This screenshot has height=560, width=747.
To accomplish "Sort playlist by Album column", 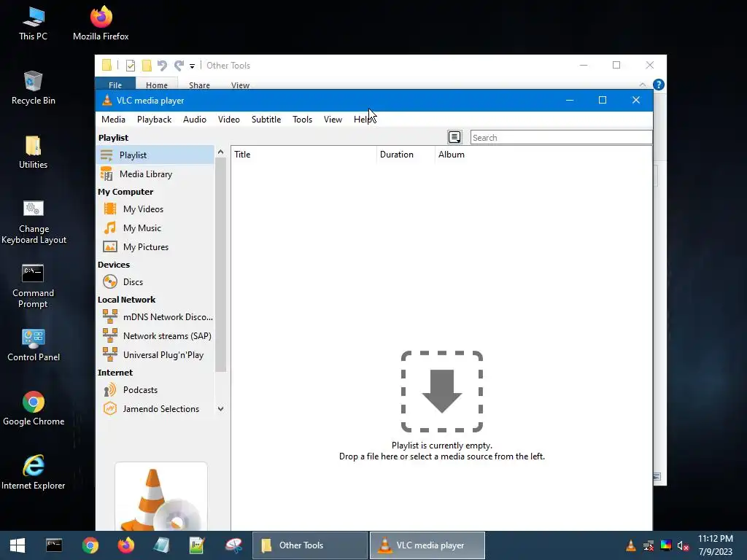I will click(x=543, y=155).
